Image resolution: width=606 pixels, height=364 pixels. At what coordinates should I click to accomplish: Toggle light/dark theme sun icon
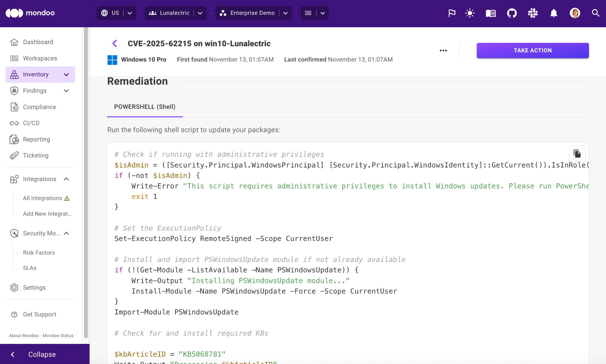point(470,13)
